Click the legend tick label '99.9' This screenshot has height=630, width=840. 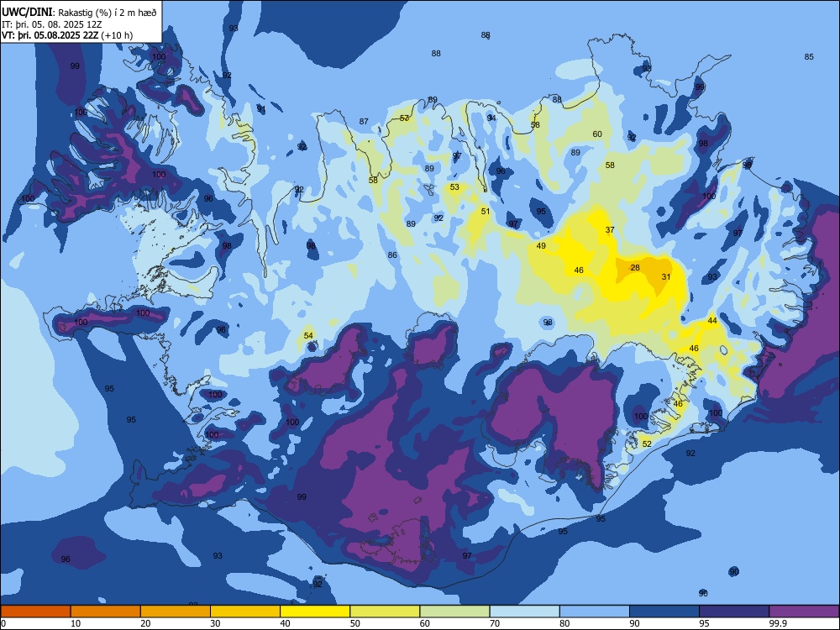pyautogui.click(x=777, y=623)
